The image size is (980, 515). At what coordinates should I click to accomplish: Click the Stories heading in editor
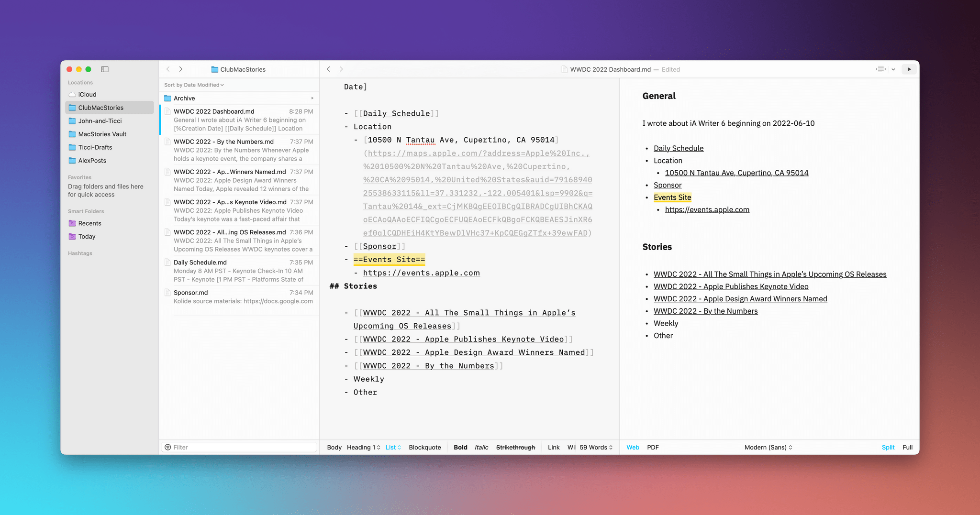(x=353, y=286)
